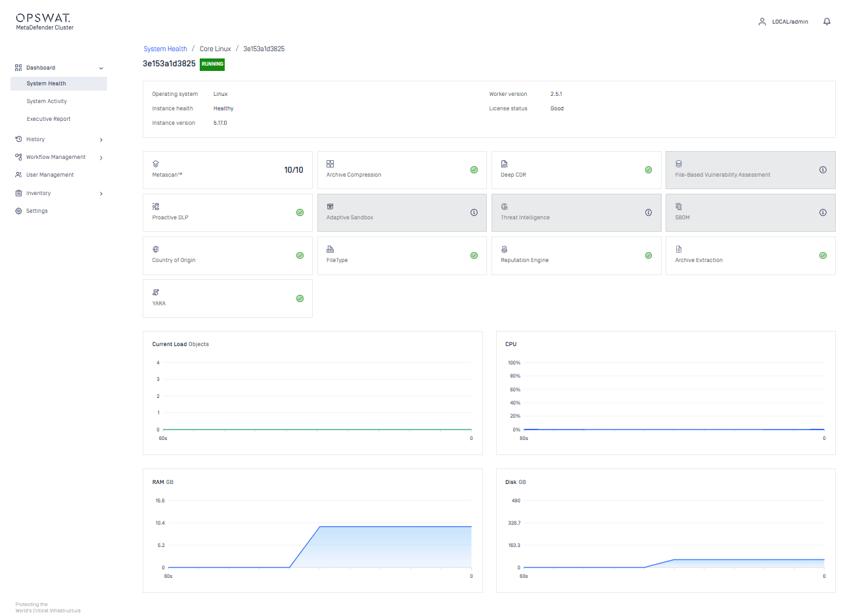Click the Threat Intelligence info icon
The image size is (868, 616).
point(648,213)
